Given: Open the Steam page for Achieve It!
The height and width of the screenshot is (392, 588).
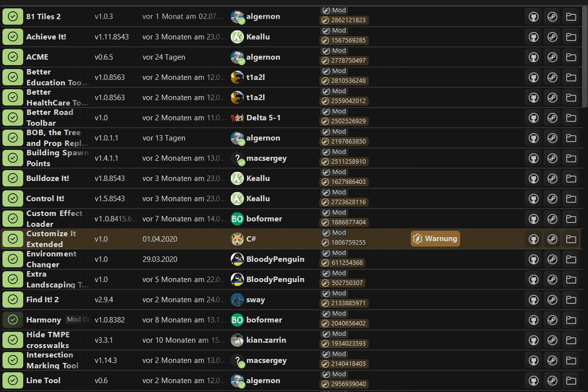Looking at the screenshot, I should pyautogui.click(x=552, y=36).
